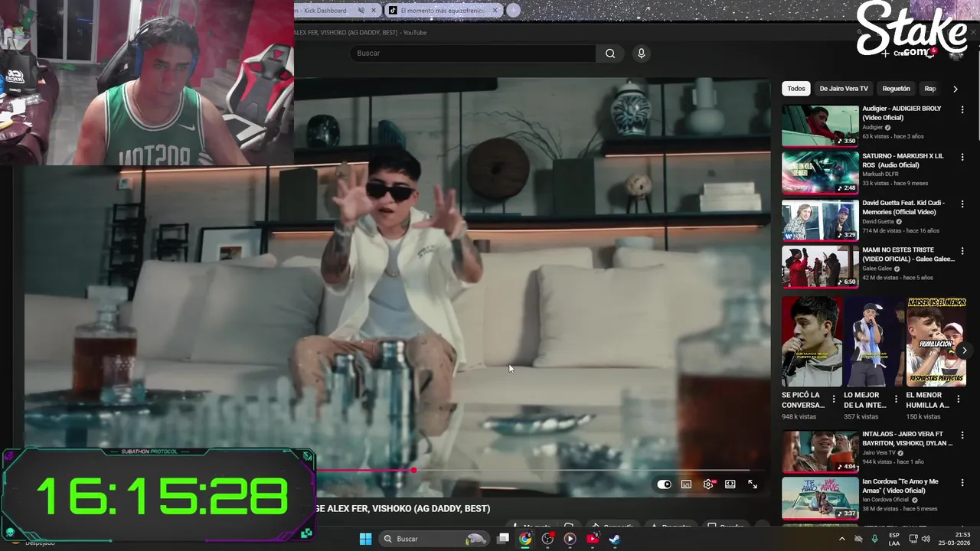Open 'SE PICÓ LA CONVERSA' short thumbnail

click(x=812, y=341)
